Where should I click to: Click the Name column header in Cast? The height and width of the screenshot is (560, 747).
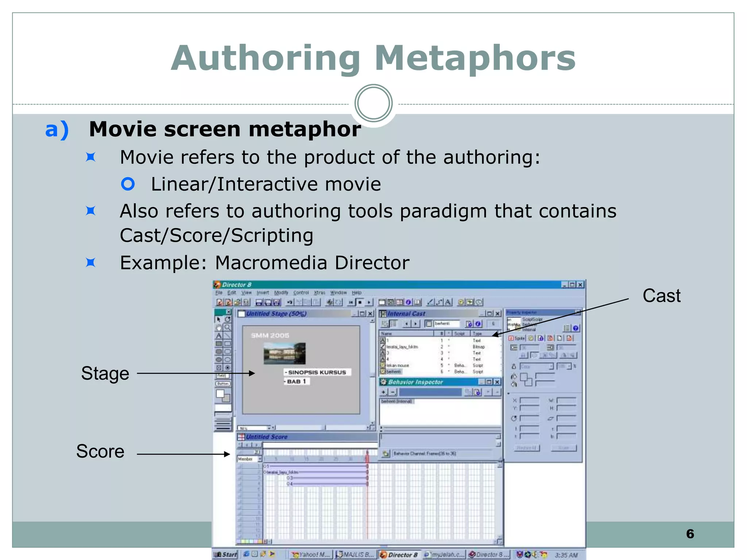(x=406, y=333)
